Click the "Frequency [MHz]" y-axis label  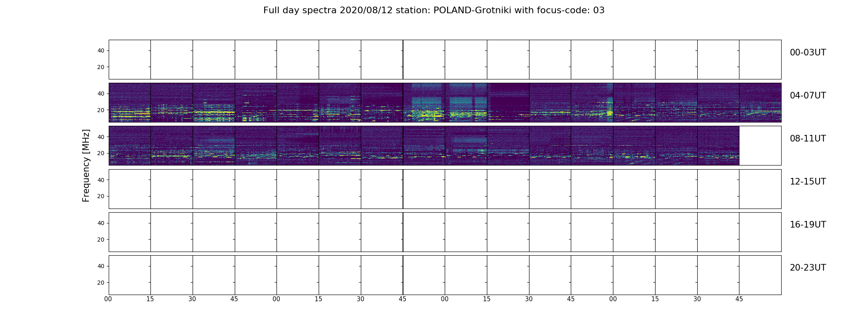pos(86,165)
